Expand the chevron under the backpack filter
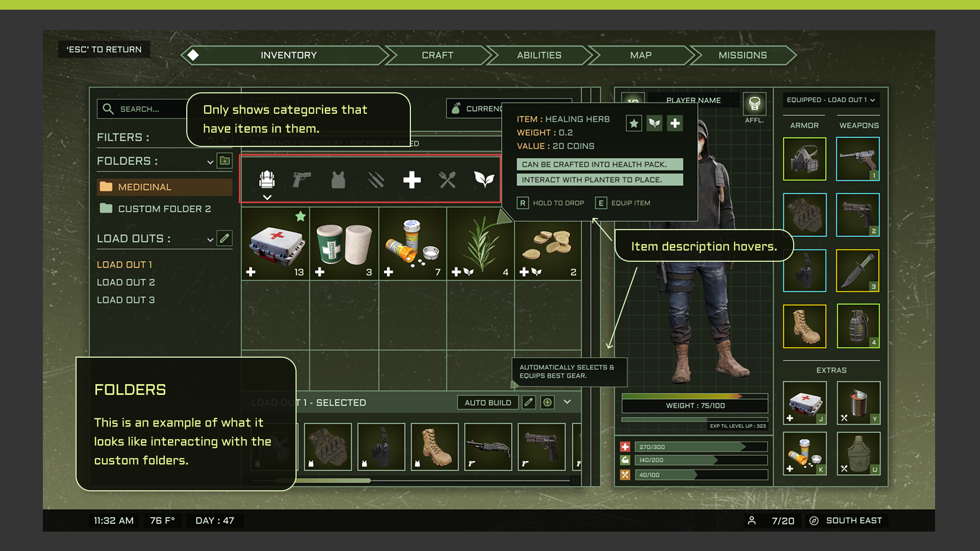Screen dimensions: 980x551 point(267,197)
